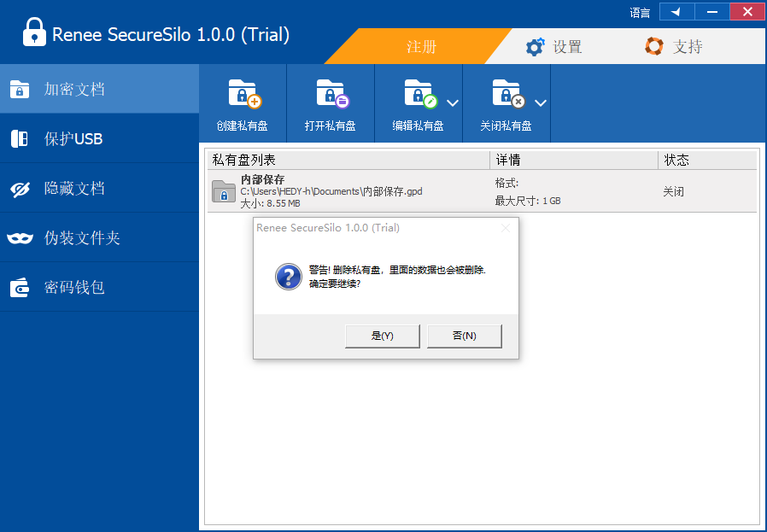
Task: Click the 编辑私有盘 edit private disk icon
Action: coord(421,93)
